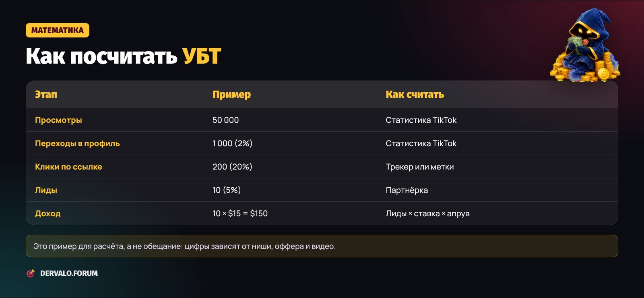Click the target logo icon beside DERVALO.FORUM
Screen dimensions: 644x298
click(31, 273)
